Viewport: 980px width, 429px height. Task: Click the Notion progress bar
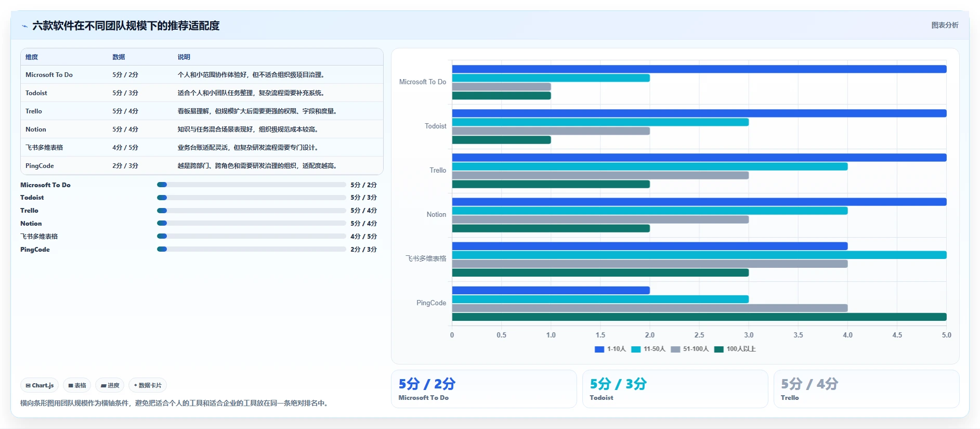pos(252,223)
